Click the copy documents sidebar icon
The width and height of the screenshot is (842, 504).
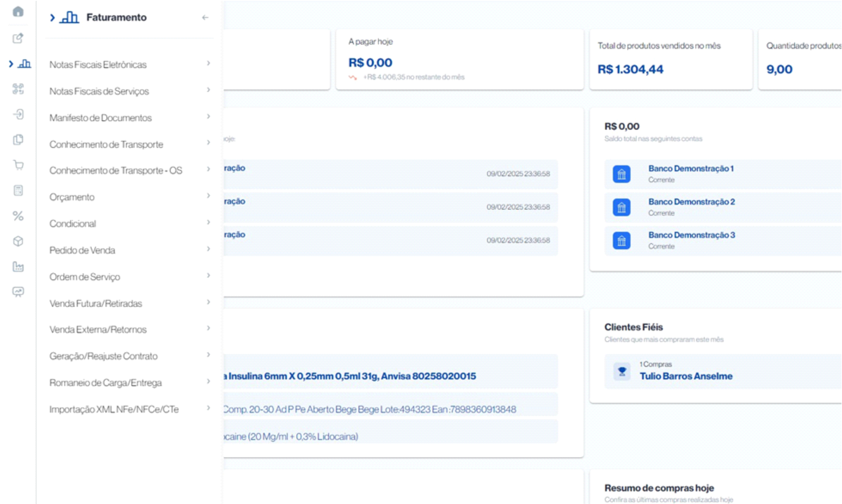18,139
